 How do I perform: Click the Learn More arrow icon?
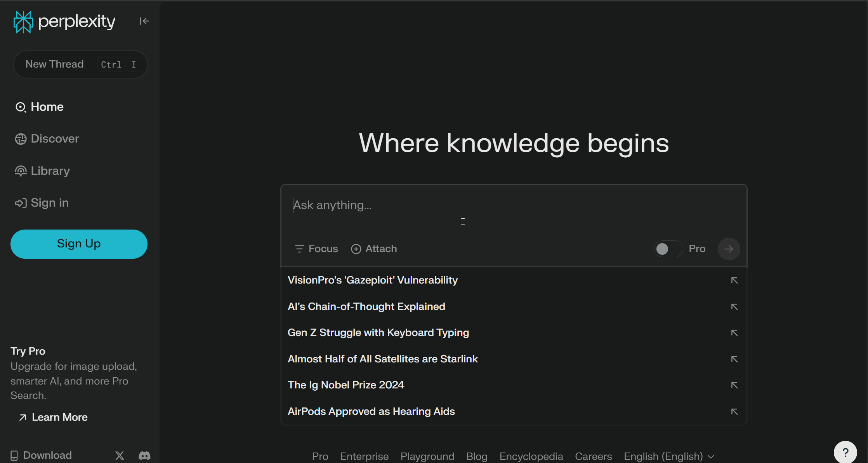[23, 418]
